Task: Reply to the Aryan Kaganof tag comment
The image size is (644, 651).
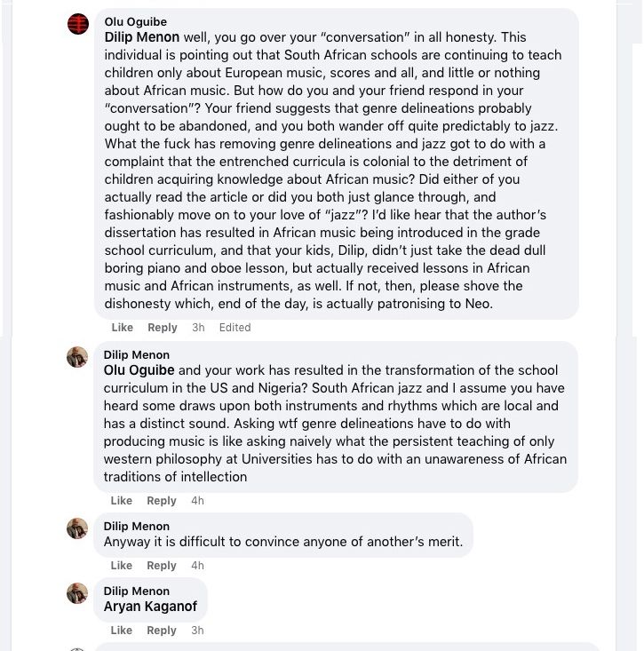Action: click(162, 631)
